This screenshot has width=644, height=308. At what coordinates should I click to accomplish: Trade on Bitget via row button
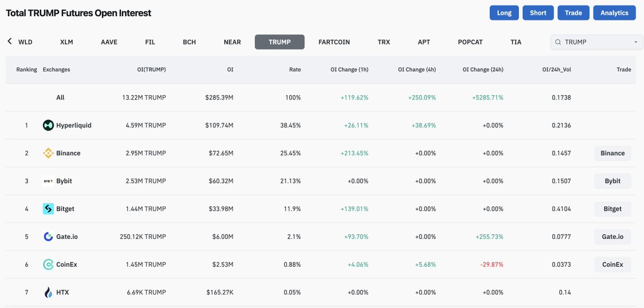click(612, 209)
